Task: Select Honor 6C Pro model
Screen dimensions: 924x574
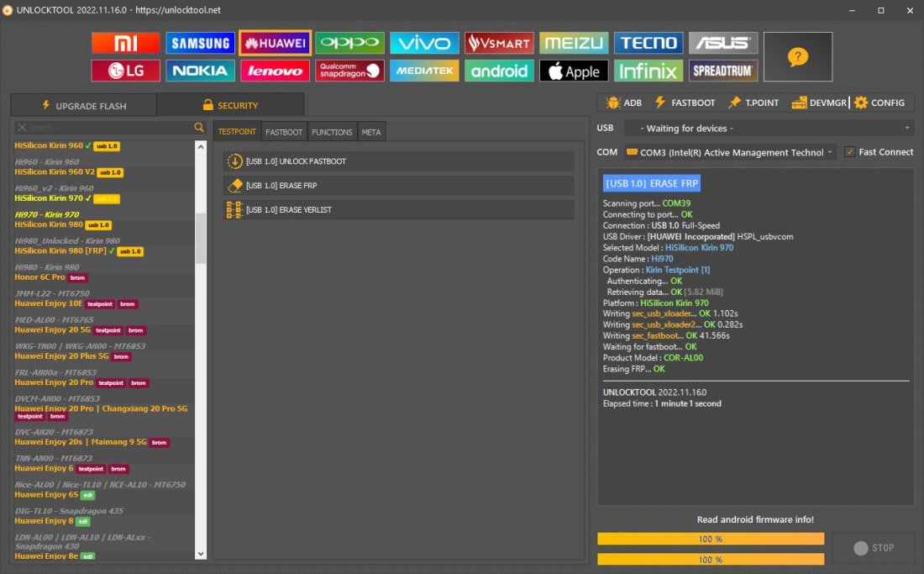Action: point(39,277)
